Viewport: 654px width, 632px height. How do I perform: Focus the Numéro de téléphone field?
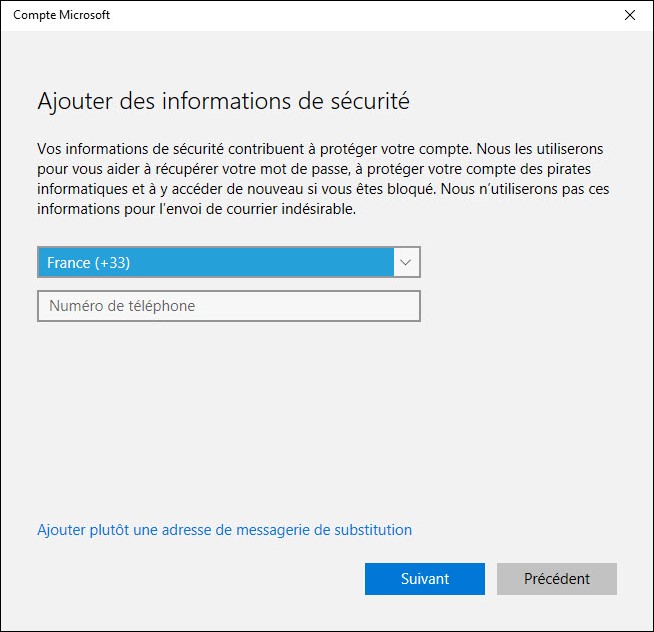coord(228,306)
